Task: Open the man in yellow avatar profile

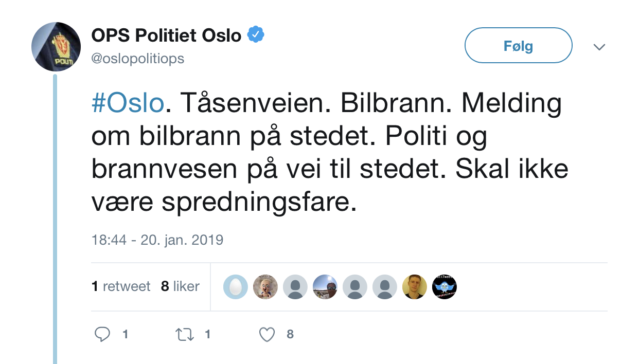Action: click(x=415, y=286)
